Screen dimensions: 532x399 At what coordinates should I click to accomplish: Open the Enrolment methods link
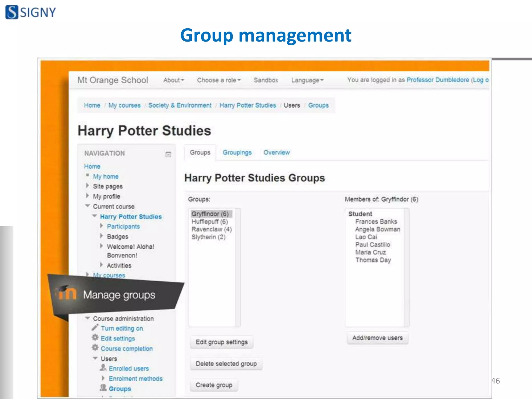[x=136, y=378]
